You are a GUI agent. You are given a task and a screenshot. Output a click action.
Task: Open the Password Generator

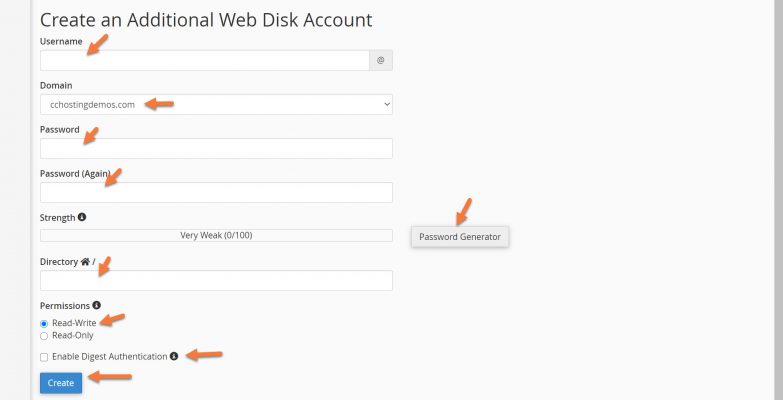pyautogui.click(x=460, y=236)
